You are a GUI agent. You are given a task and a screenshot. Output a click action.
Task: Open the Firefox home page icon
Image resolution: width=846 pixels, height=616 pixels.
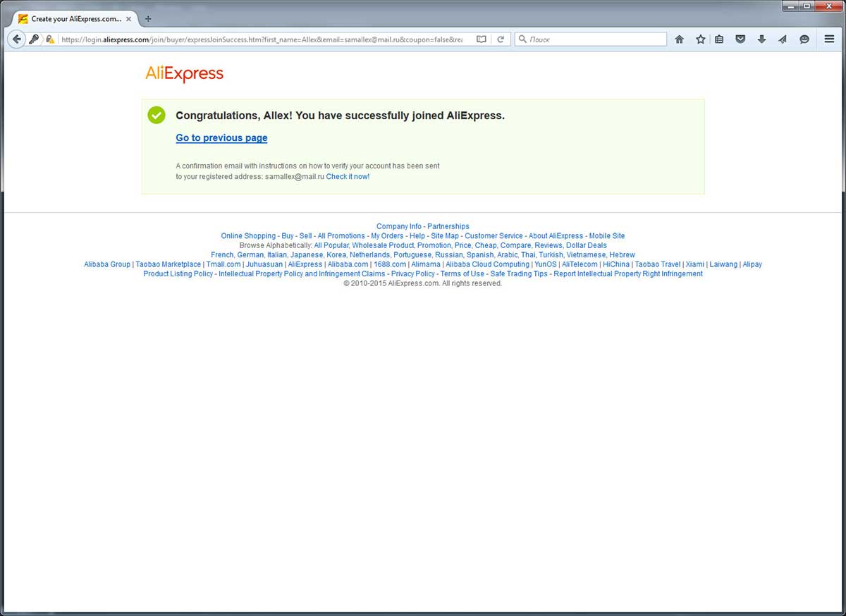point(680,39)
